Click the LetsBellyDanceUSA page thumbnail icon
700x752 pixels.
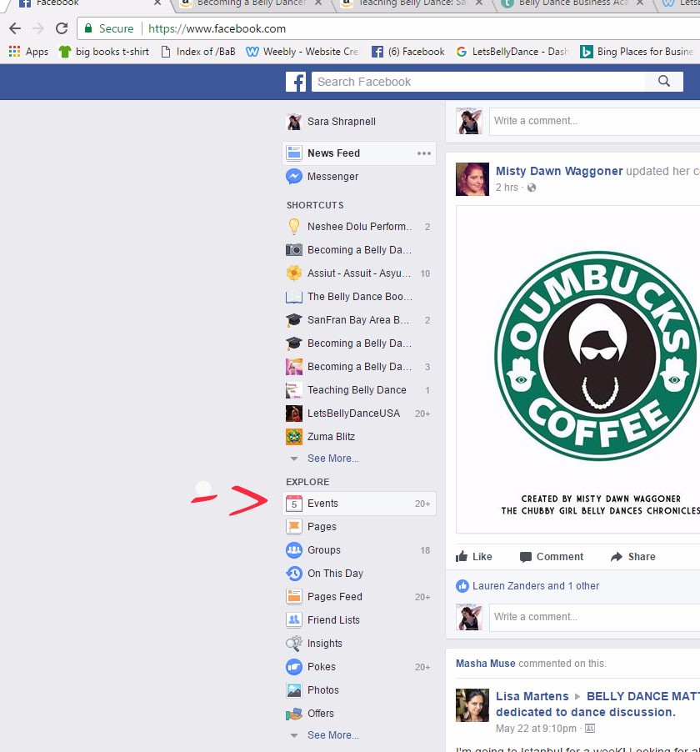[x=294, y=414]
